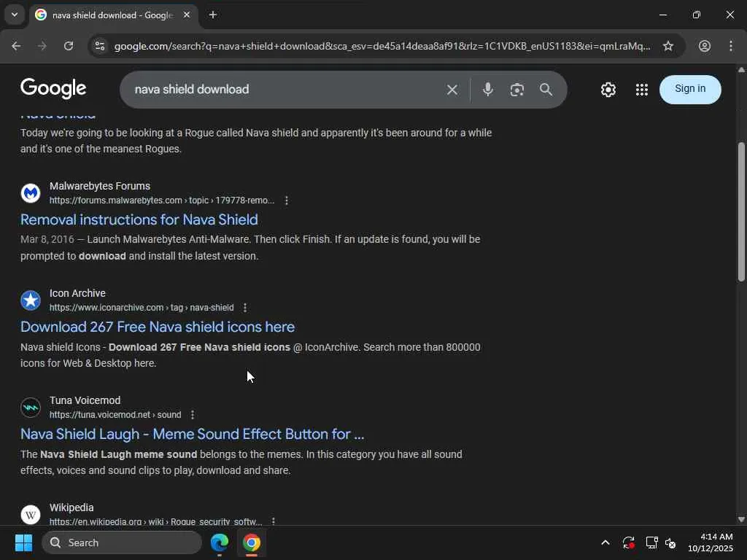The image size is (747, 560).
Task: Click the taskbar Search box
Action: click(122, 542)
